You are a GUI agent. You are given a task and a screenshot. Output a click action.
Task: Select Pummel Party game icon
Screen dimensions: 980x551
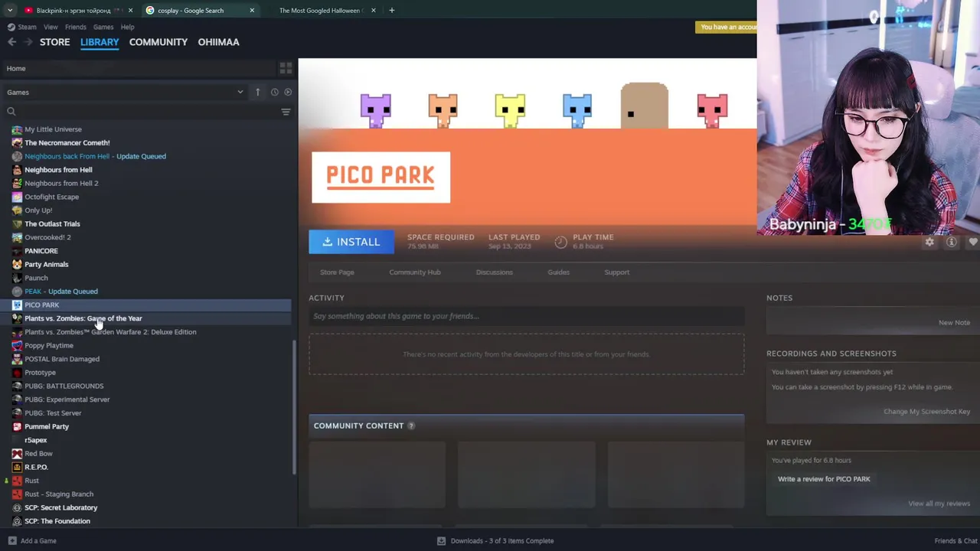17,426
